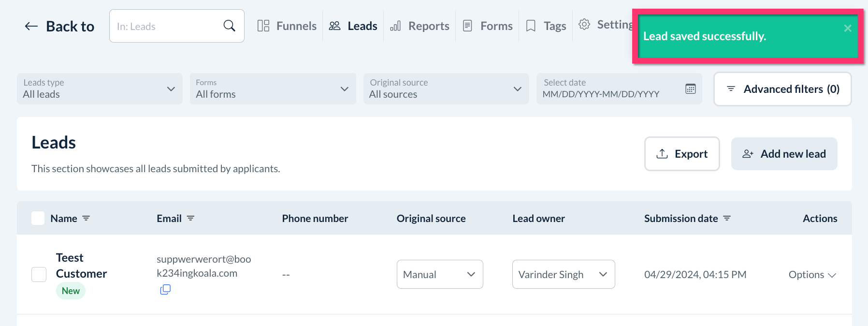This screenshot has height=326, width=868.
Task: Open the Leads type dropdown
Action: coord(100,89)
